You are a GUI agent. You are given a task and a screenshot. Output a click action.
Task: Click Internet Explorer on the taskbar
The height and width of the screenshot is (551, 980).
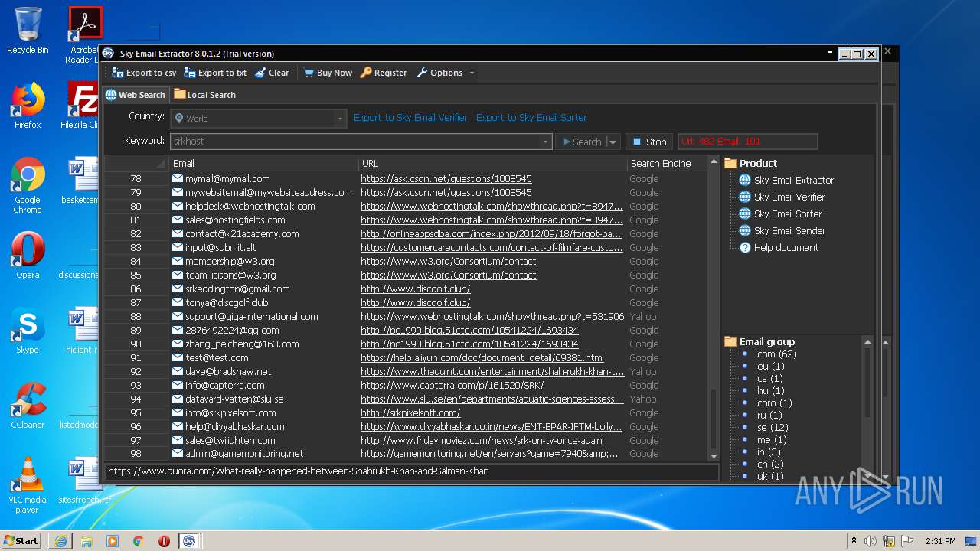[60, 541]
